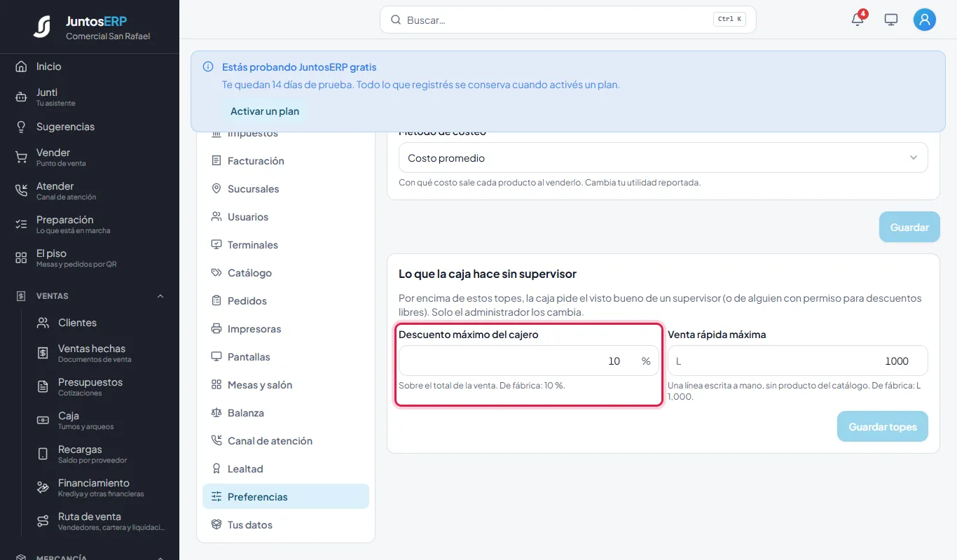Click the Atender phone icon
Viewport: 957px width, 560px height.
[x=21, y=190]
